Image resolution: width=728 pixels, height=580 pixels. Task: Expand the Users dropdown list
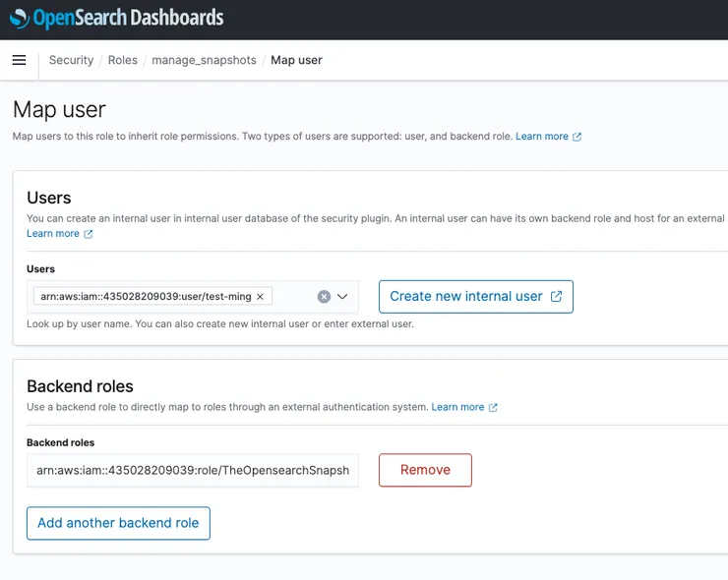pyautogui.click(x=343, y=296)
